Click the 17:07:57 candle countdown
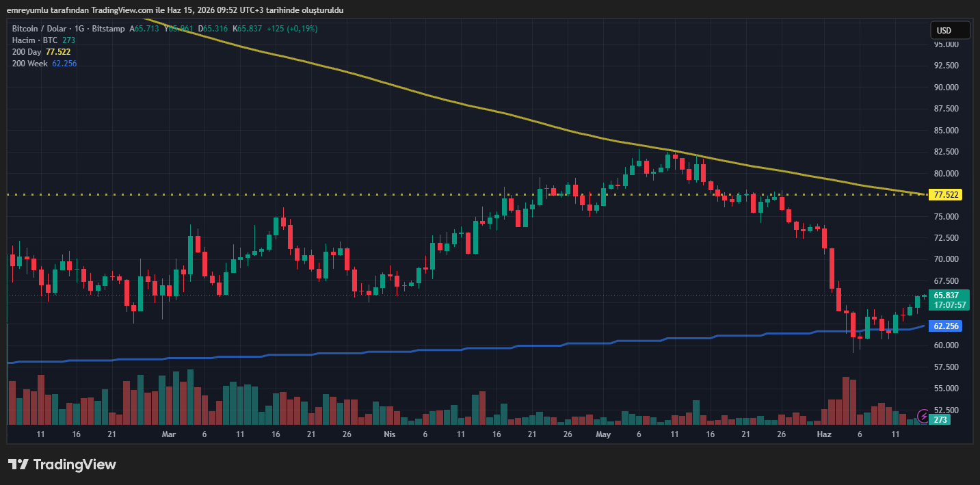 point(949,305)
